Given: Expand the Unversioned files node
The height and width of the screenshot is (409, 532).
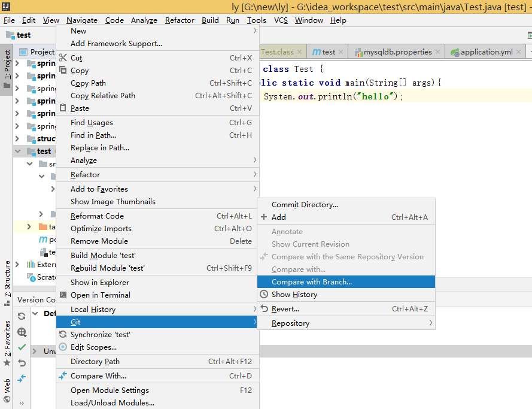Looking at the screenshot, I should coord(35,351).
